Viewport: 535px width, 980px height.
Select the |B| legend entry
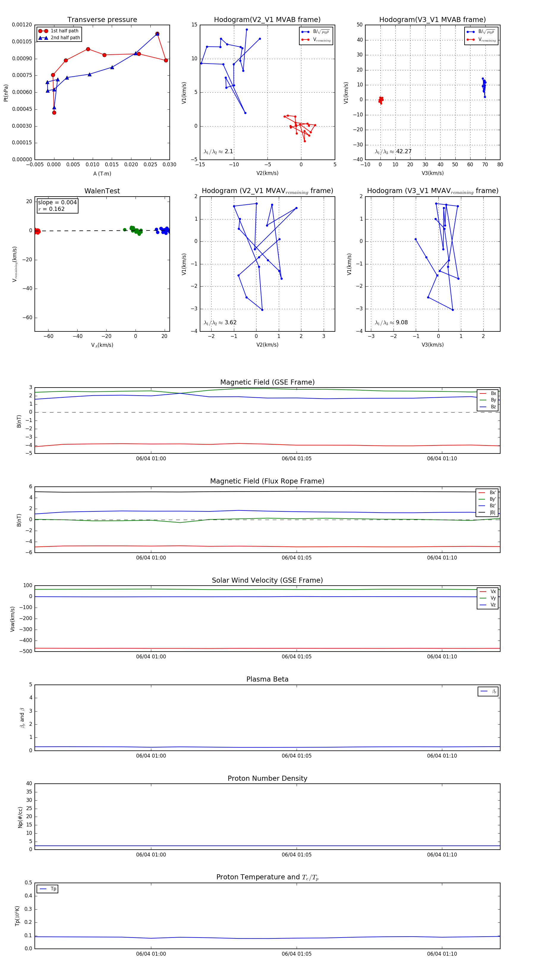tap(487, 513)
